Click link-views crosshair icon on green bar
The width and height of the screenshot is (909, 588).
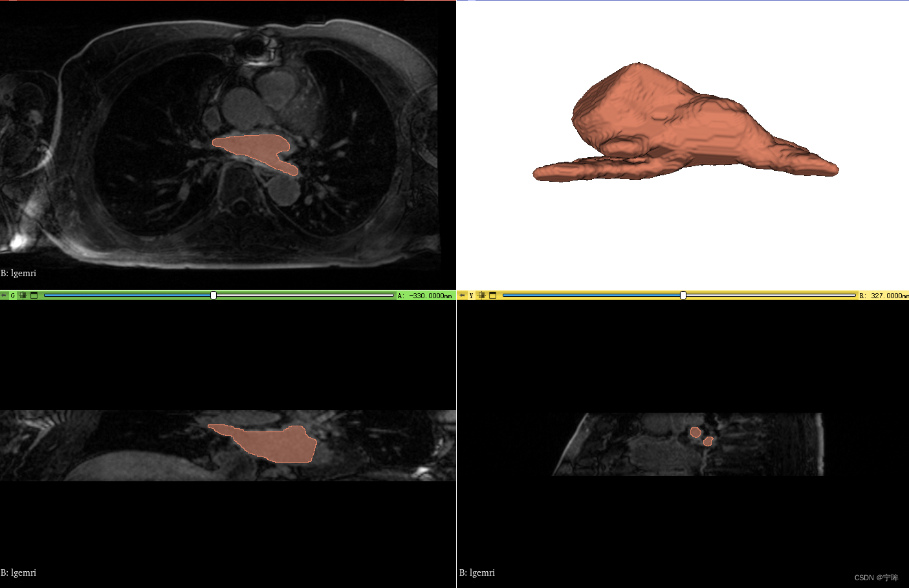tap(23, 296)
